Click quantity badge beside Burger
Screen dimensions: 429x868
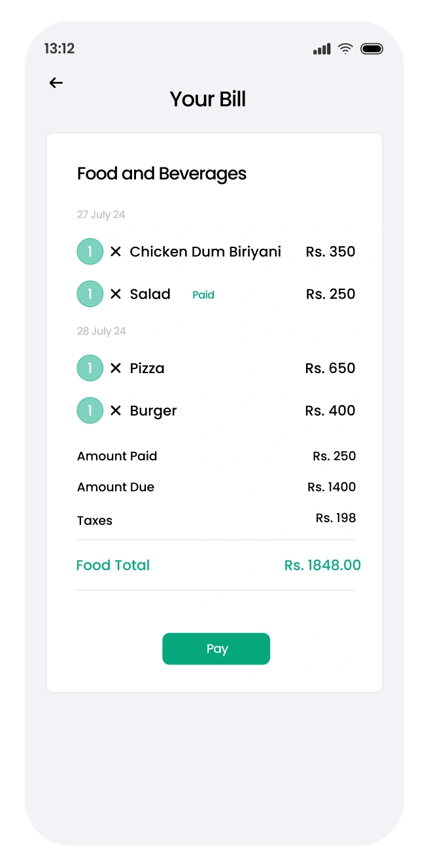pyautogui.click(x=90, y=410)
